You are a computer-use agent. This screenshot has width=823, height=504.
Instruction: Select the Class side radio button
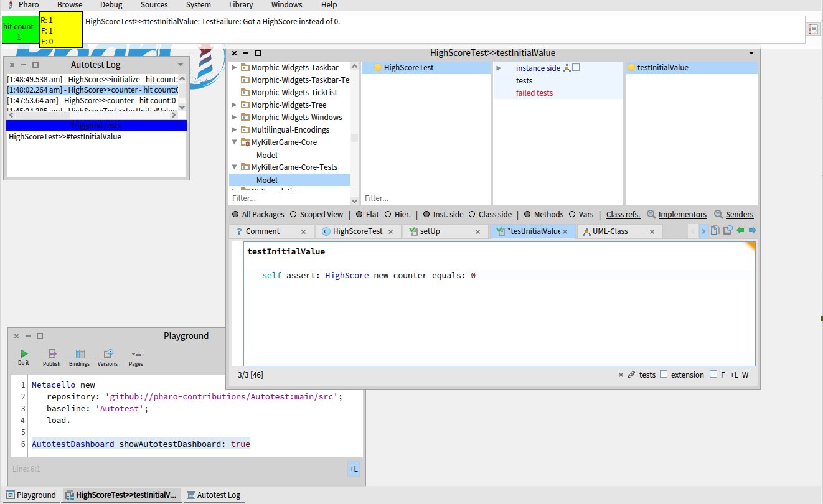(472, 215)
